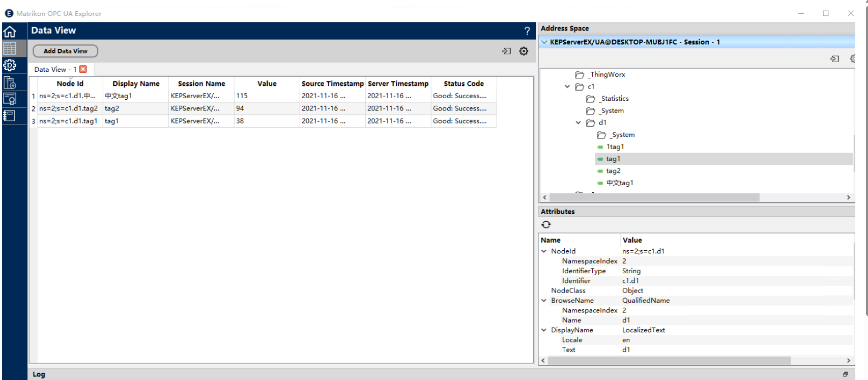Click the help question mark in Data View header
The image size is (868, 380).
[x=527, y=31]
